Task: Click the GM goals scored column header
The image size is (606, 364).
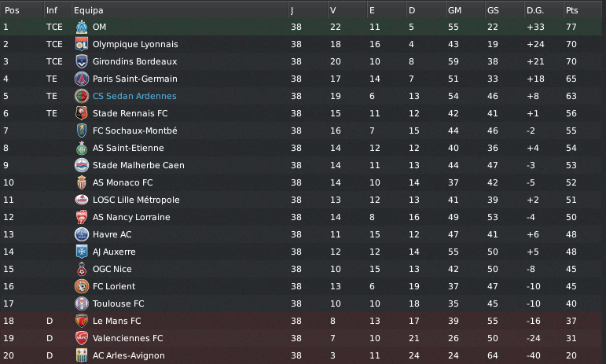Action: coord(454,10)
